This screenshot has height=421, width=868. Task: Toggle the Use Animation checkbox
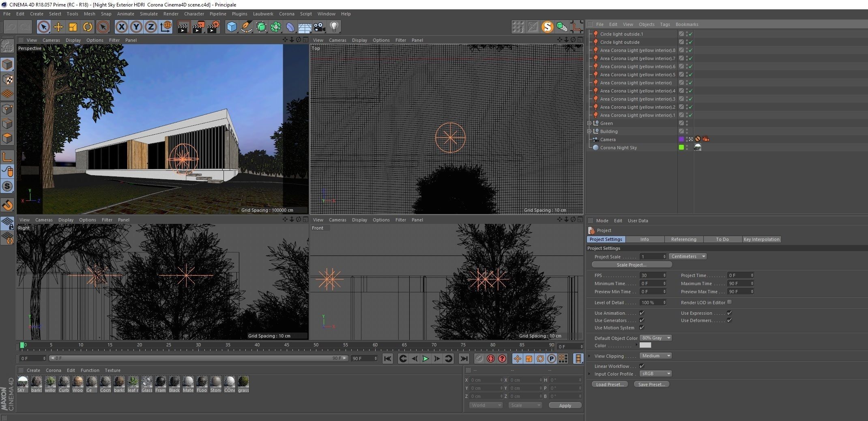[x=642, y=313]
